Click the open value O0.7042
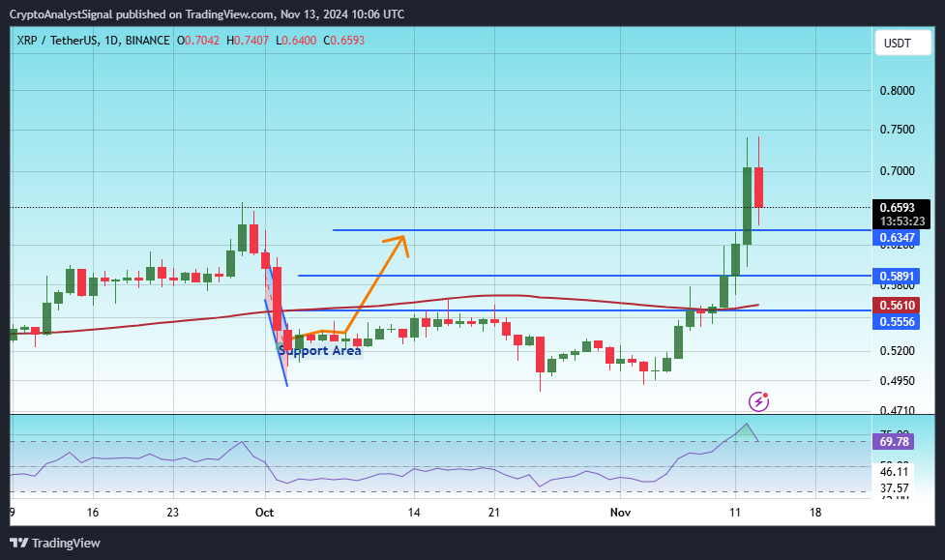This screenshot has height=560, width=945. [x=198, y=41]
